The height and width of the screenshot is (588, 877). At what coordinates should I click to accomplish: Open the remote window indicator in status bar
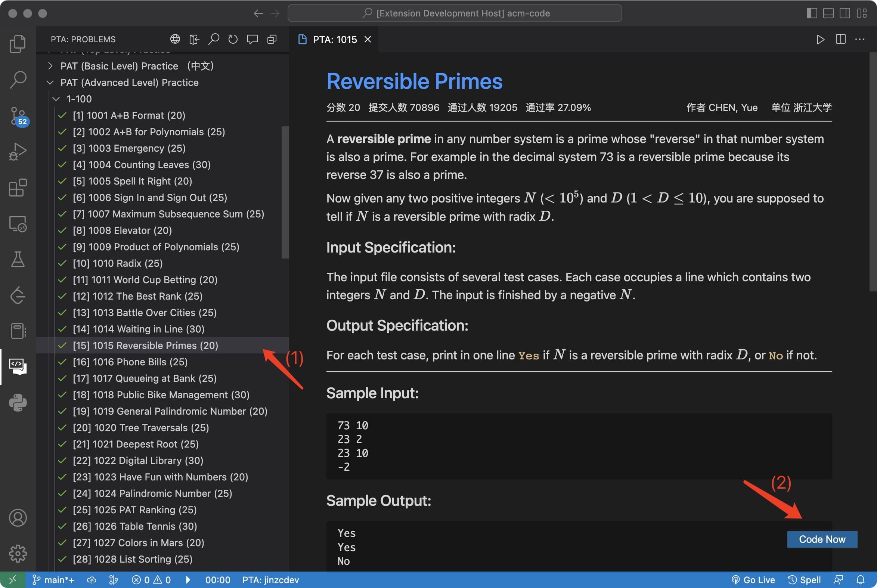(x=12, y=580)
